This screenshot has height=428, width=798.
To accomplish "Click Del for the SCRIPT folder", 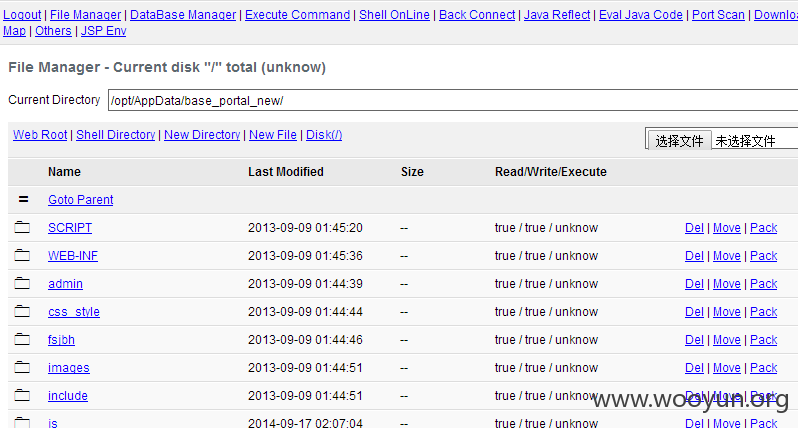I will 694,227.
